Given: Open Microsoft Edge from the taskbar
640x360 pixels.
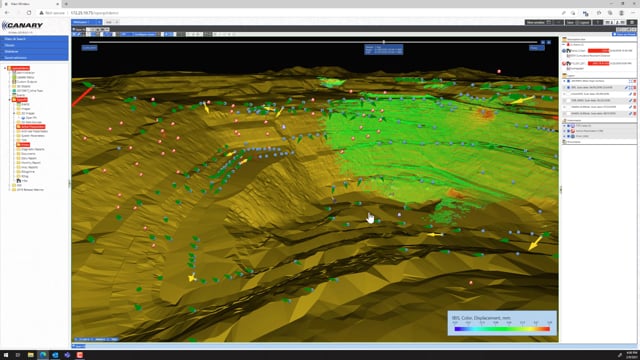Looking at the screenshot, I should click(x=43, y=355).
